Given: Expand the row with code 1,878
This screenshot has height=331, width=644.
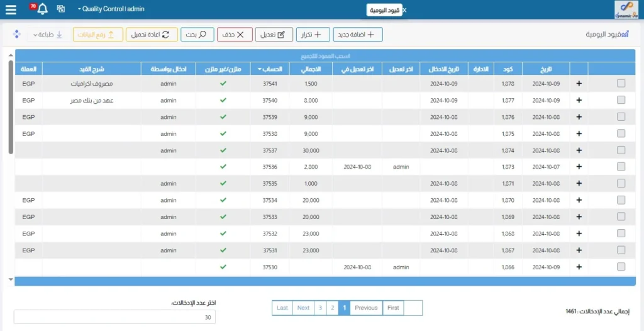Looking at the screenshot, I should tap(579, 84).
